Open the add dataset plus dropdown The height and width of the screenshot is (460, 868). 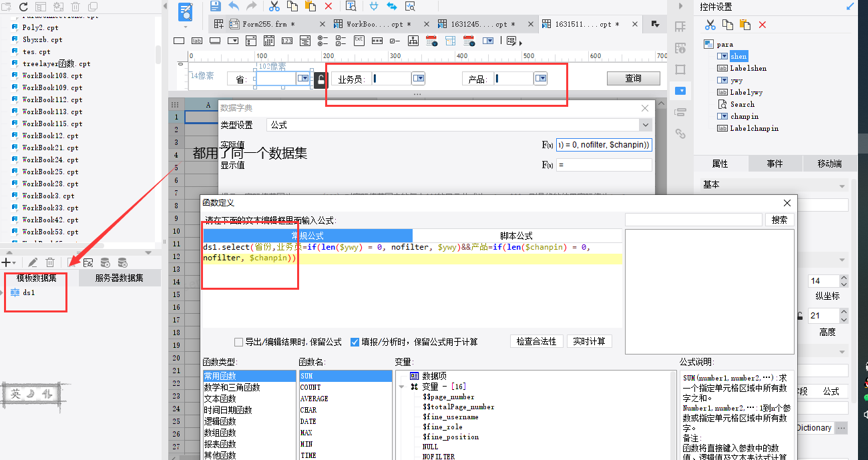[9, 263]
